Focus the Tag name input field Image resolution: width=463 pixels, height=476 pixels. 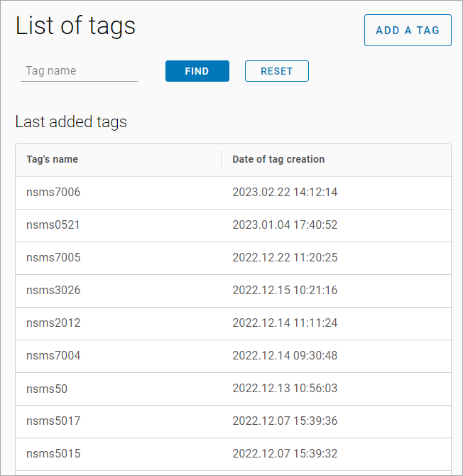click(x=79, y=71)
